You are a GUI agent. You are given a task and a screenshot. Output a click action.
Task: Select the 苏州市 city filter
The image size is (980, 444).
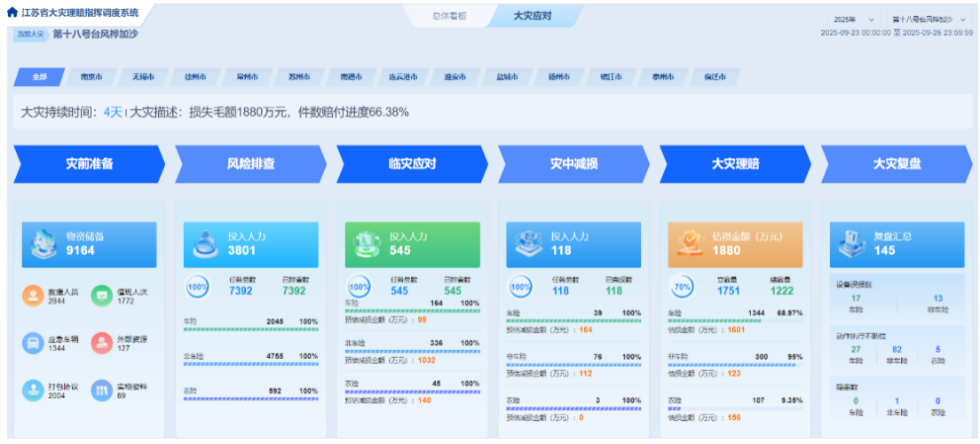299,77
